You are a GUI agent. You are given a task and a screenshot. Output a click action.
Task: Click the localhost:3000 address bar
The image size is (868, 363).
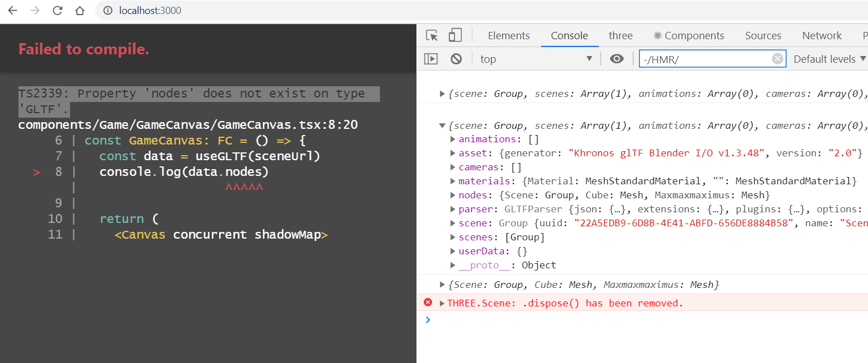tap(150, 11)
